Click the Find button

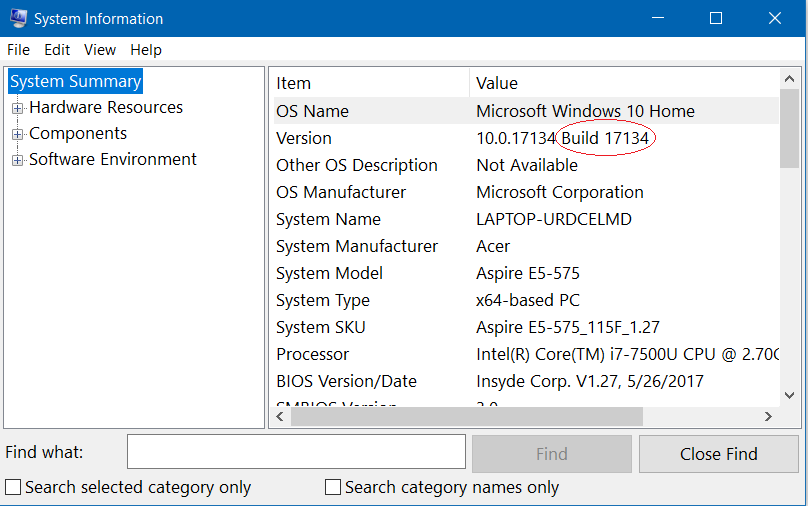click(x=551, y=454)
